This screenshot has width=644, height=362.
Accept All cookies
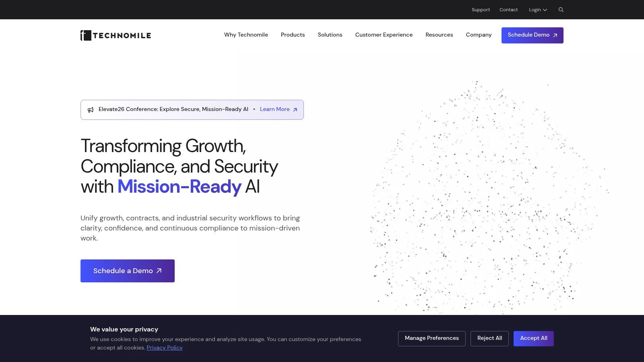(x=534, y=339)
